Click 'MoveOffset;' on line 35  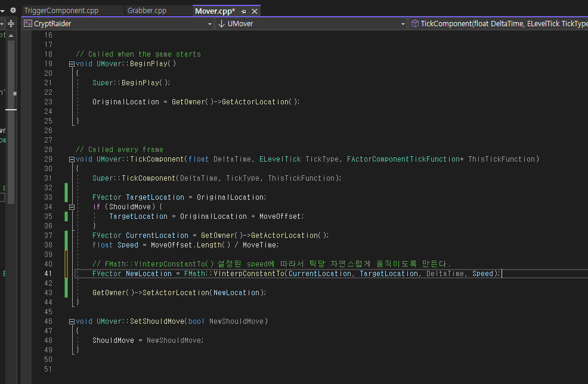[281, 216]
